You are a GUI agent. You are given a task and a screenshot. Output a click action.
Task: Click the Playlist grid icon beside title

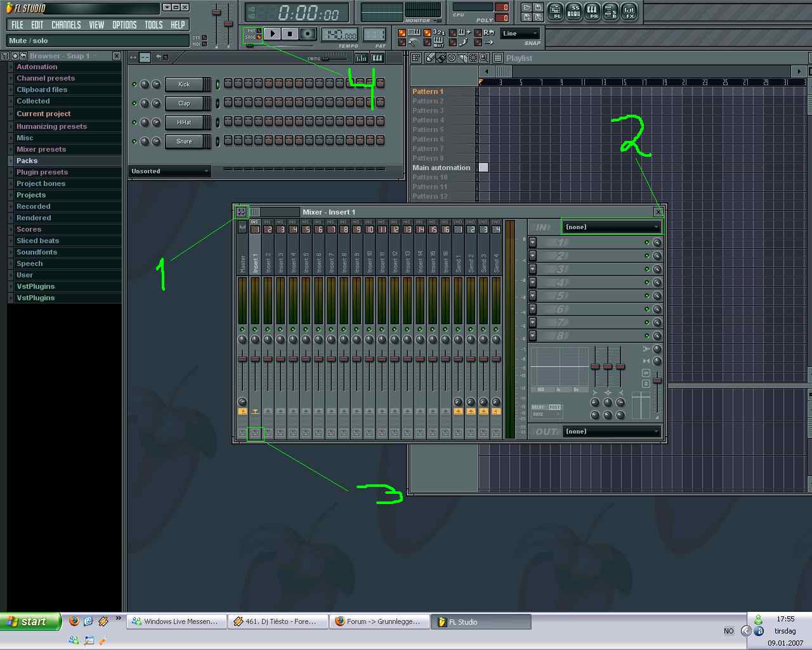498,58
